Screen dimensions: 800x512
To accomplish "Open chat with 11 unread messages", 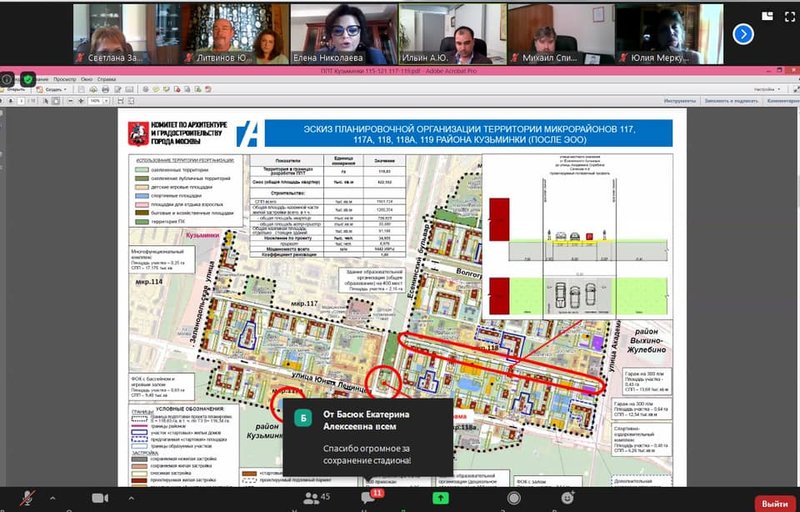I will [x=370, y=497].
